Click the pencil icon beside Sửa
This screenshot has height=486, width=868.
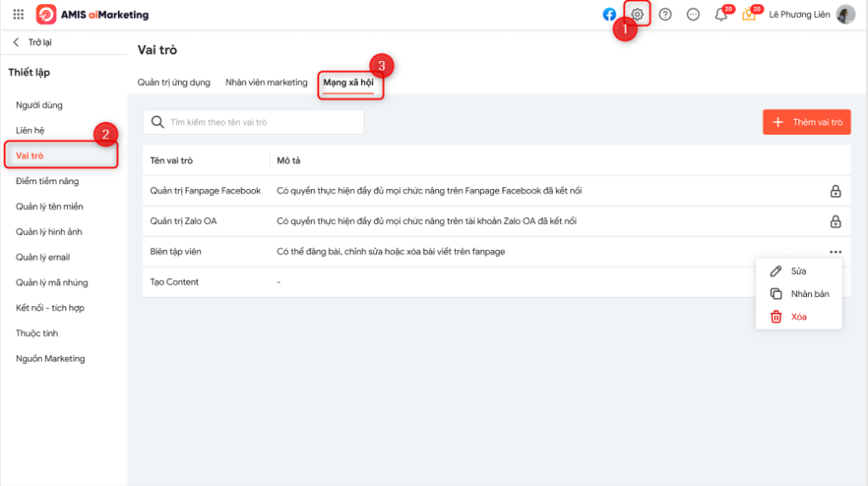pos(776,271)
